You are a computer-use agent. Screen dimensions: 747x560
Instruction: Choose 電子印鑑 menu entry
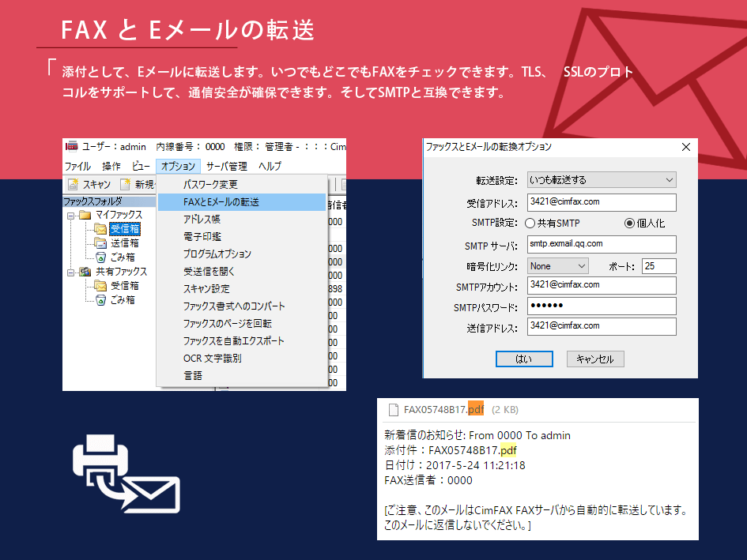(x=242, y=237)
